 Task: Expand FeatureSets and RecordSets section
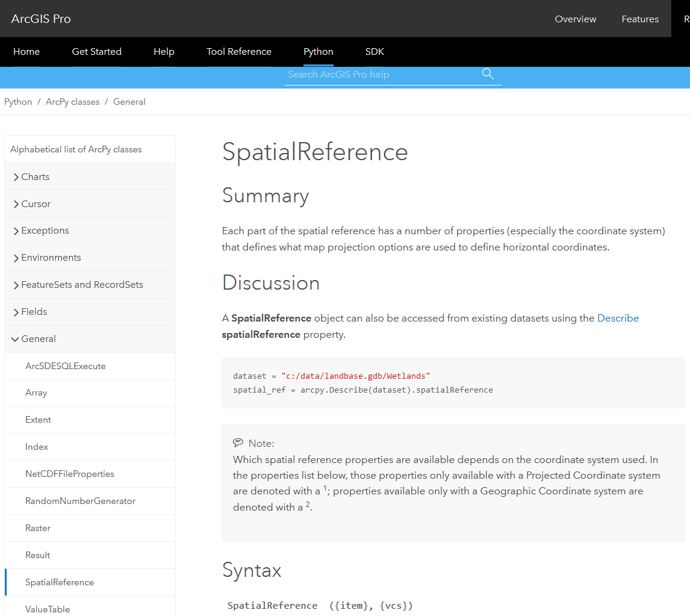[x=90, y=285]
